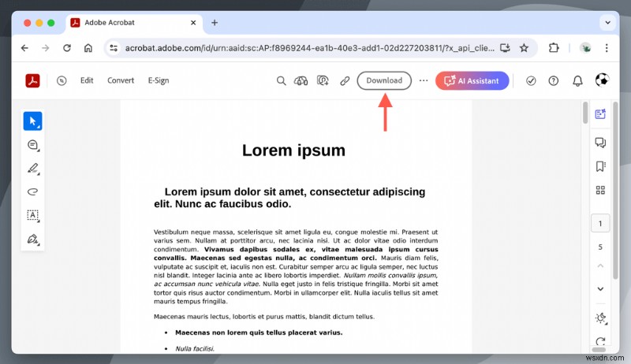Go to next page with down chevron
Viewport: 631px width, 364px height.
[600, 289]
